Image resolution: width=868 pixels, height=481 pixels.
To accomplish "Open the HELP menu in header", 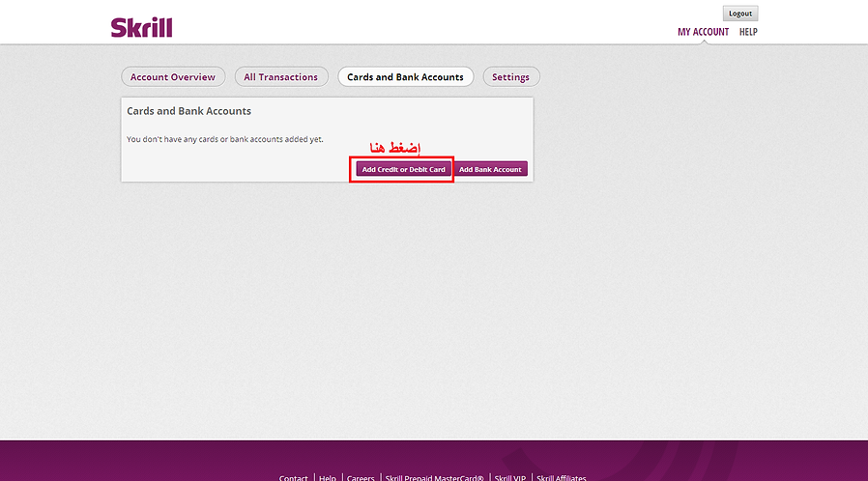I will click(x=748, y=32).
